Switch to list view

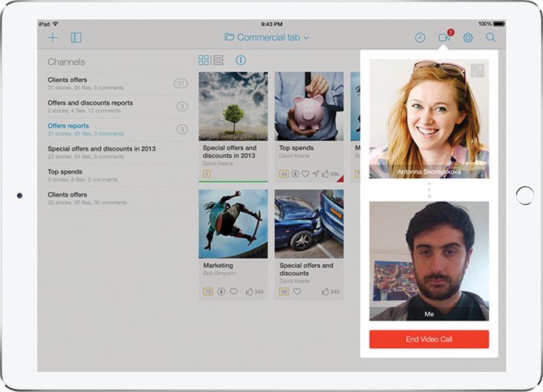218,60
